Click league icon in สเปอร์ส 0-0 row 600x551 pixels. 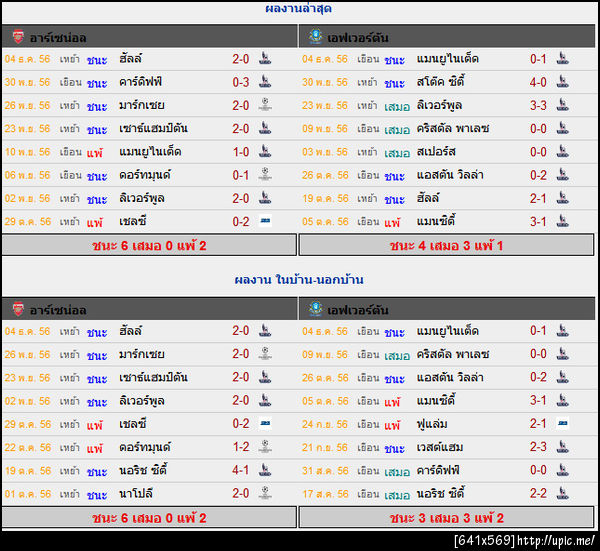(x=562, y=151)
